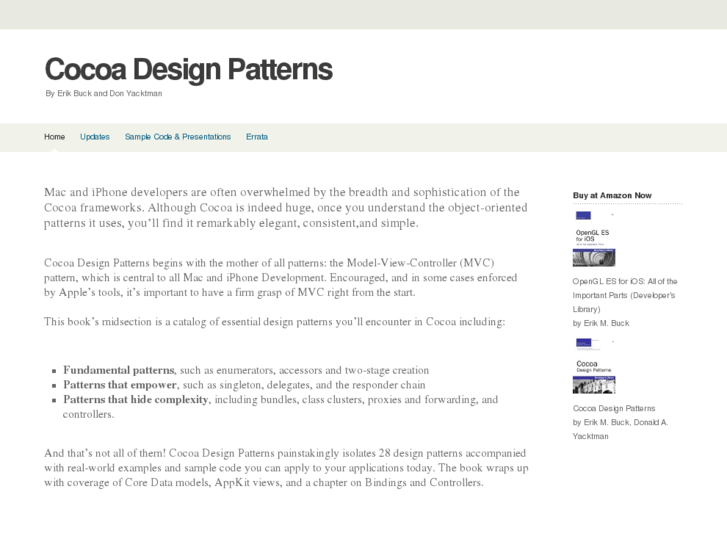
Task: Open Sample Code & Presentations page
Action: (178, 137)
